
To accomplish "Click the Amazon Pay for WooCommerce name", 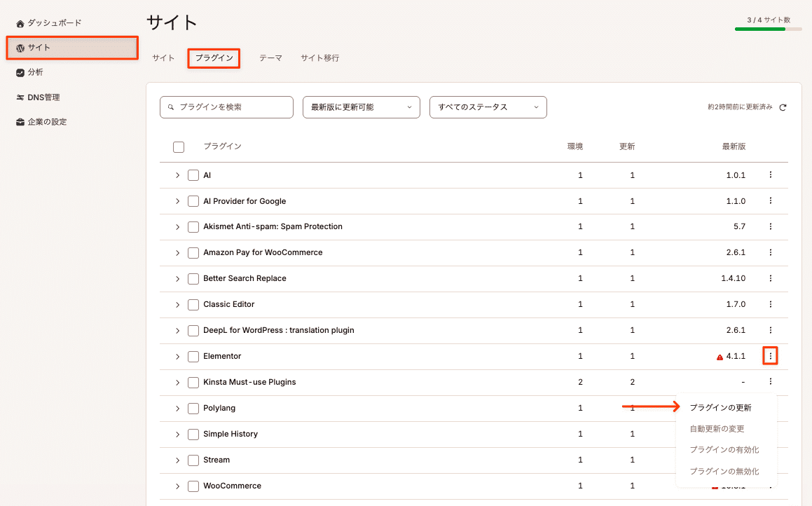I will click(263, 253).
